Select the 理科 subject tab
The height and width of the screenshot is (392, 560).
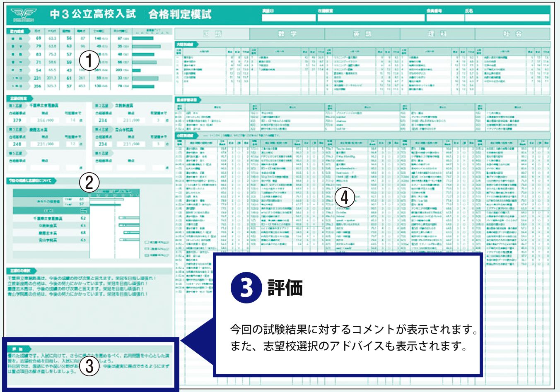coord(437,34)
